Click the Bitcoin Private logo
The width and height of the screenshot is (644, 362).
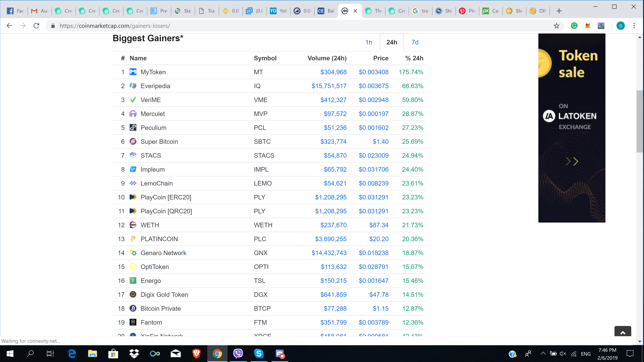click(x=133, y=308)
